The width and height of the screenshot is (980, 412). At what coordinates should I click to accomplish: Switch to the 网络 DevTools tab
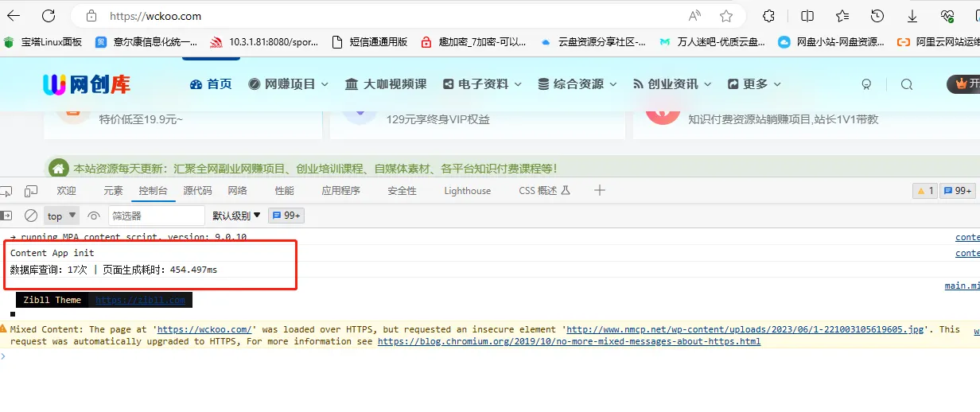238,191
